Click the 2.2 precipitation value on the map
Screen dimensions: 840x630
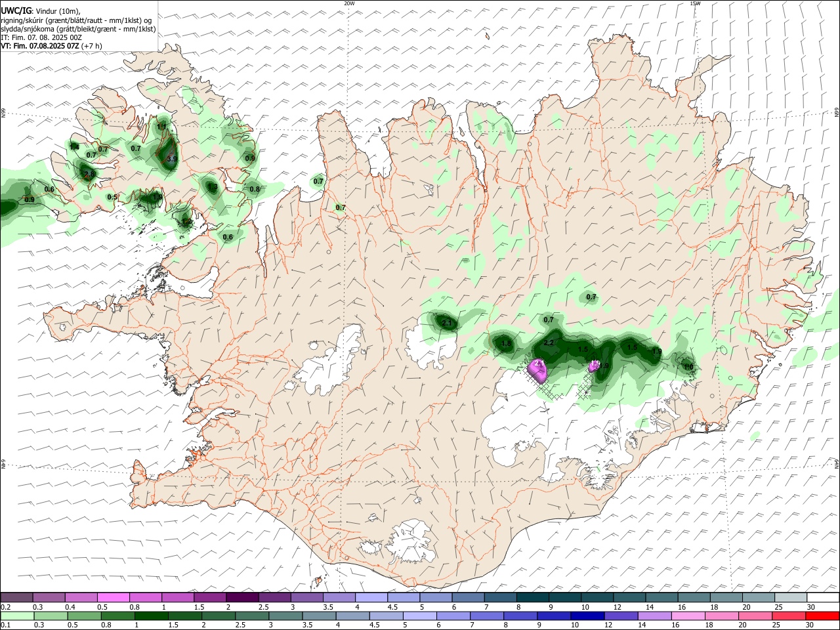pos(549,343)
